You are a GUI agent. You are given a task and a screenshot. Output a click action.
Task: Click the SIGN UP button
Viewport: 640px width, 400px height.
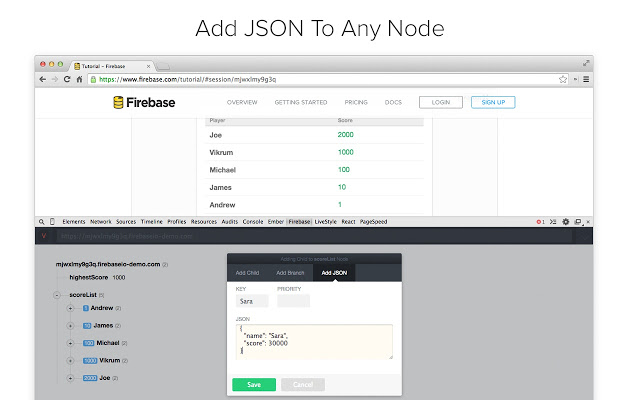coord(493,102)
